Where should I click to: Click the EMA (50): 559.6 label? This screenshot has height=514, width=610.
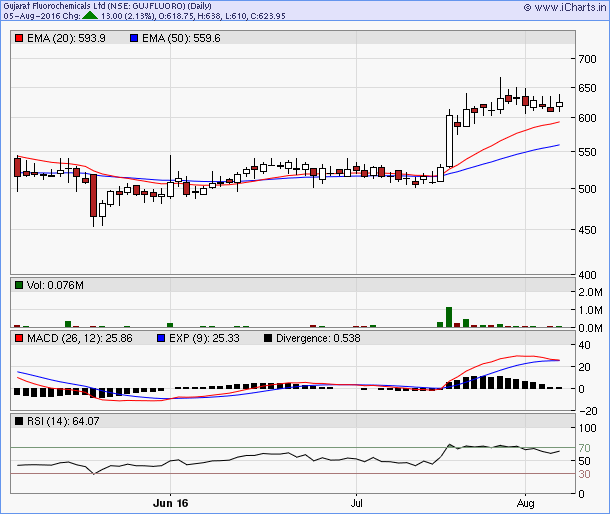(x=181, y=38)
